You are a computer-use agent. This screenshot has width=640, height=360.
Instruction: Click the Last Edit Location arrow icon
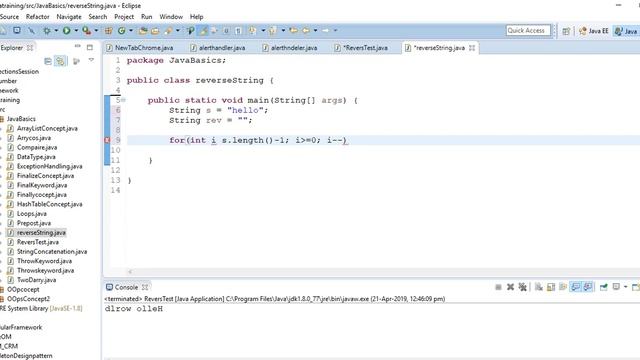293,31
